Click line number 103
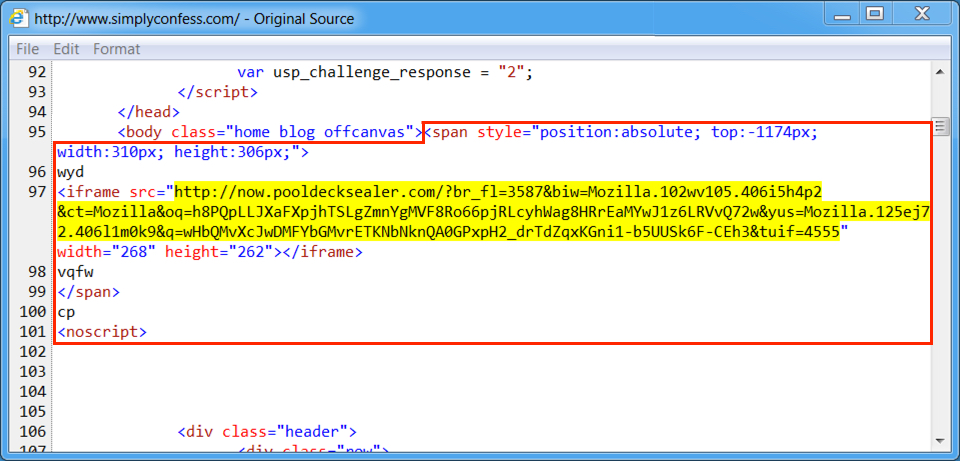 coord(32,372)
